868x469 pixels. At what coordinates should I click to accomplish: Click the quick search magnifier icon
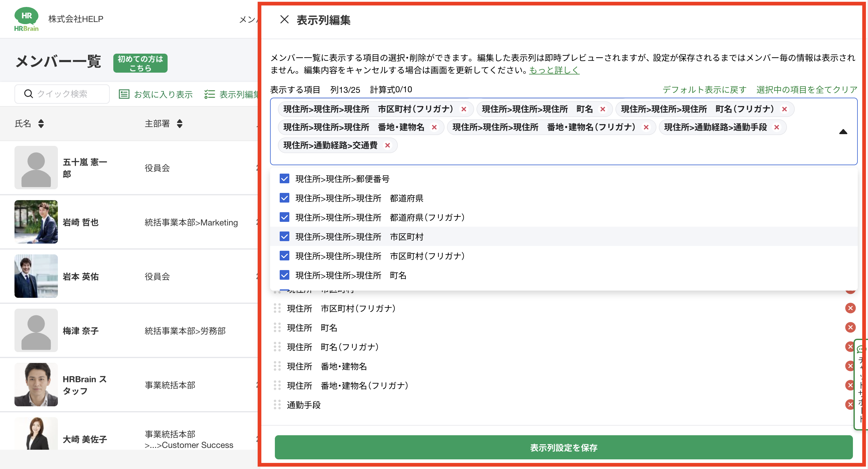click(29, 94)
